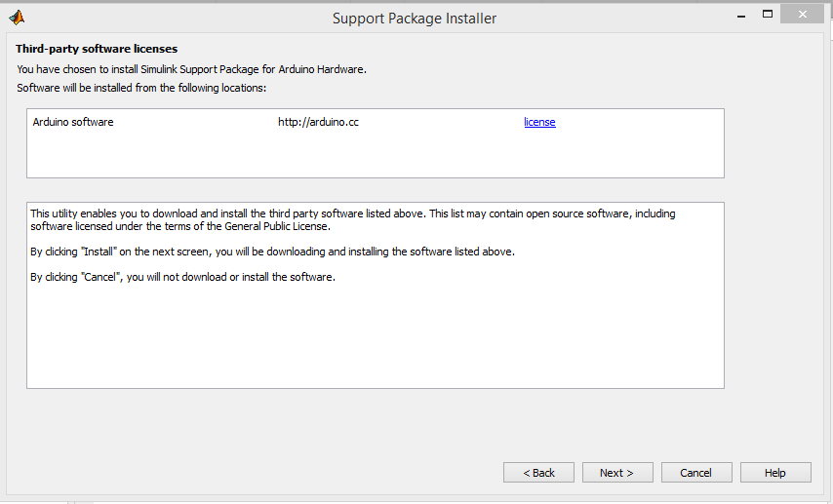The width and height of the screenshot is (833, 504).
Task: Select the 'Arduino software' entry text
Action: (x=73, y=122)
